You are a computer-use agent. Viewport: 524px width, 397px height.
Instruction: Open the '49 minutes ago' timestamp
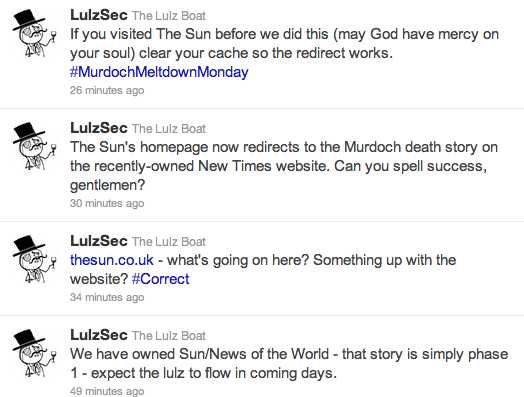[x=107, y=391]
